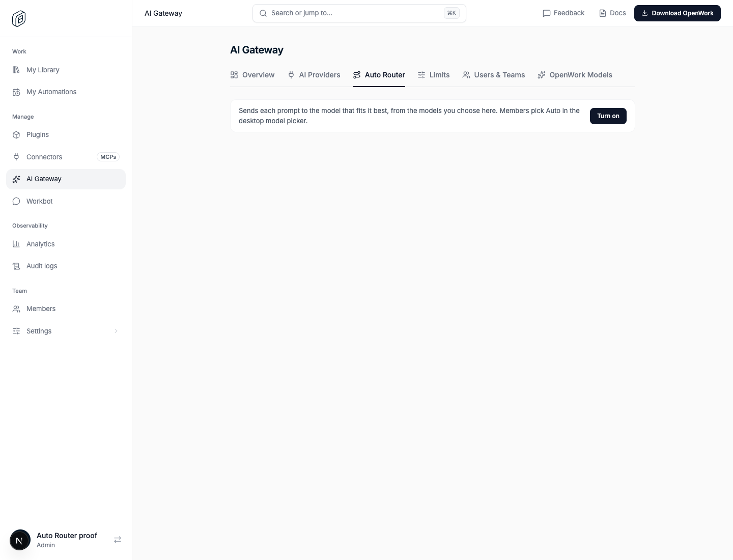Go to the Limits tab
This screenshot has width=733, height=560.
tap(434, 75)
